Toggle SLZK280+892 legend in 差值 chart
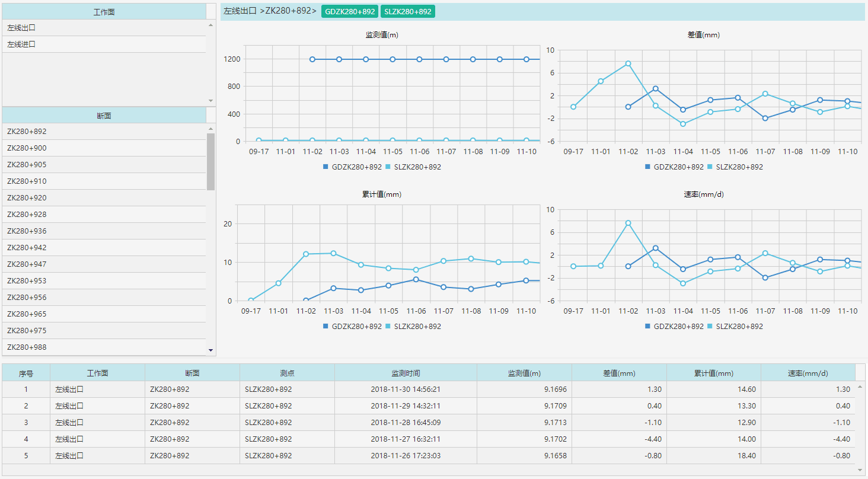 coord(735,167)
